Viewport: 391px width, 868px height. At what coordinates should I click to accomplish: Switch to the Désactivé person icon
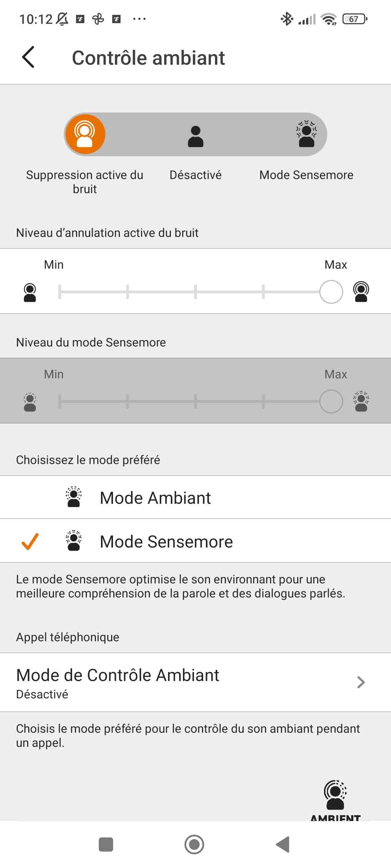click(195, 136)
